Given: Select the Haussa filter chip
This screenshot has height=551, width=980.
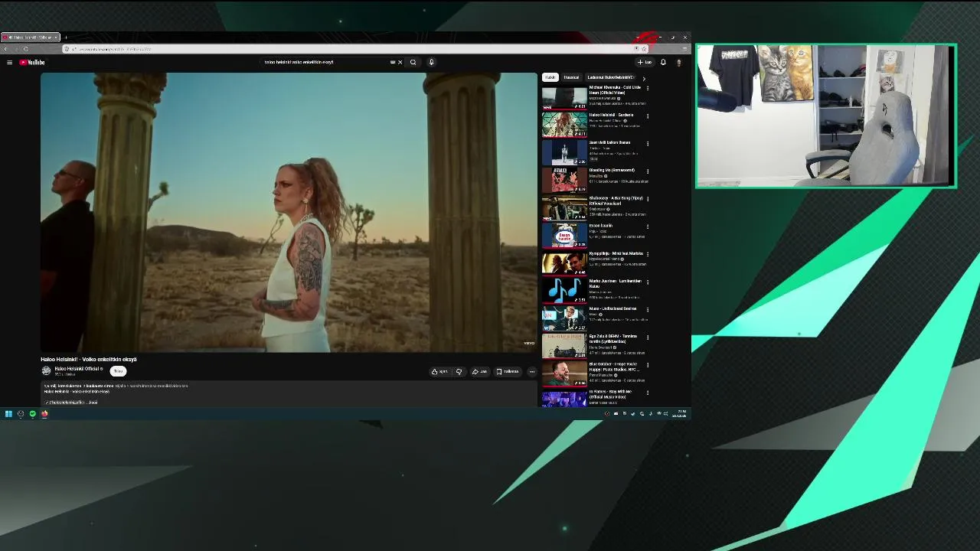Looking at the screenshot, I should coord(571,77).
